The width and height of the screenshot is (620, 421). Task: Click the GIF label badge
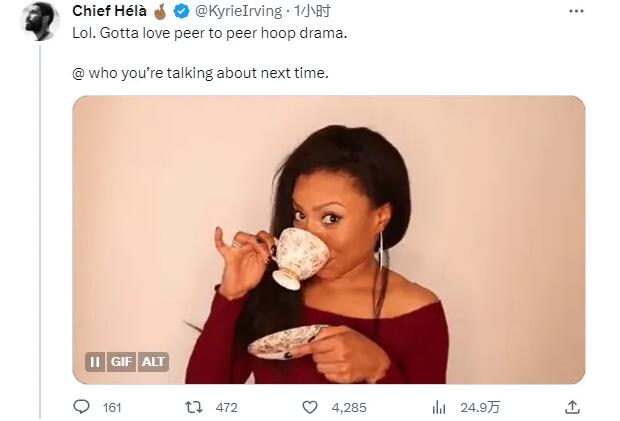point(120,361)
